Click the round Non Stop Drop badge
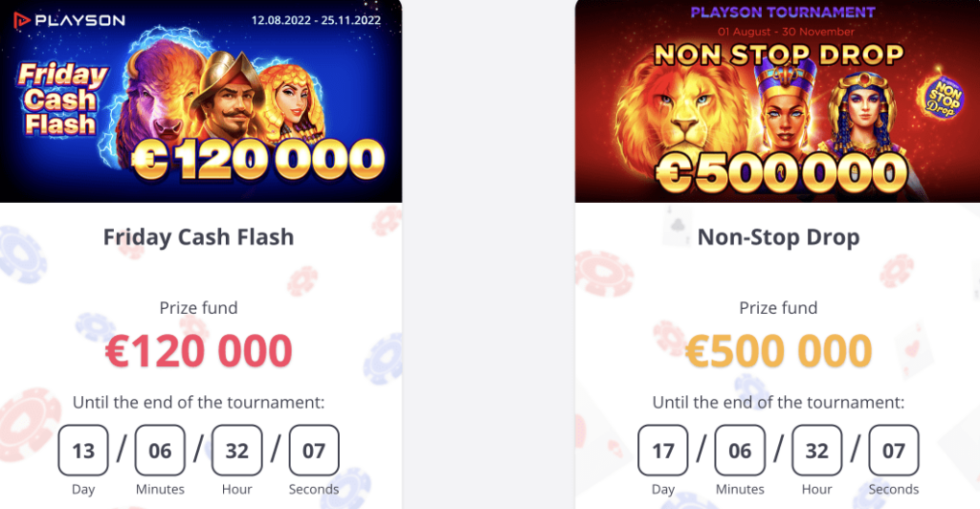The height and width of the screenshot is (509, 980). 940,97
